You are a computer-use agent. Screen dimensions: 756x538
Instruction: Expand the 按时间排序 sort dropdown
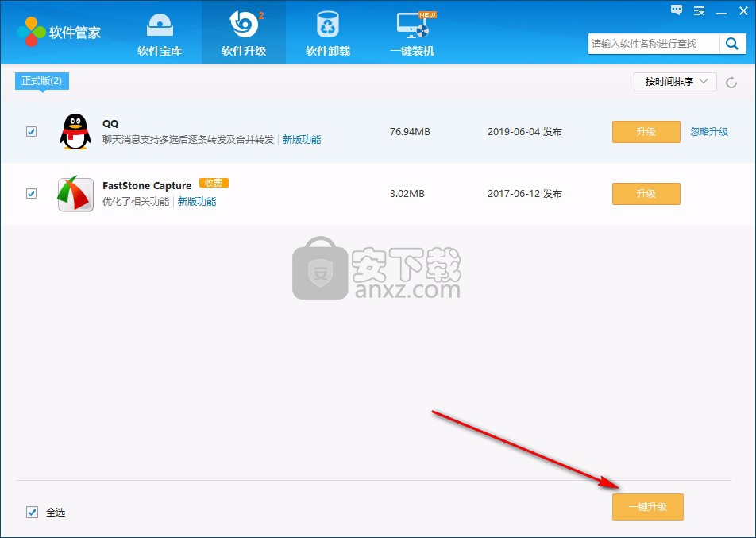pyautogui.click(x=675, y=82)
